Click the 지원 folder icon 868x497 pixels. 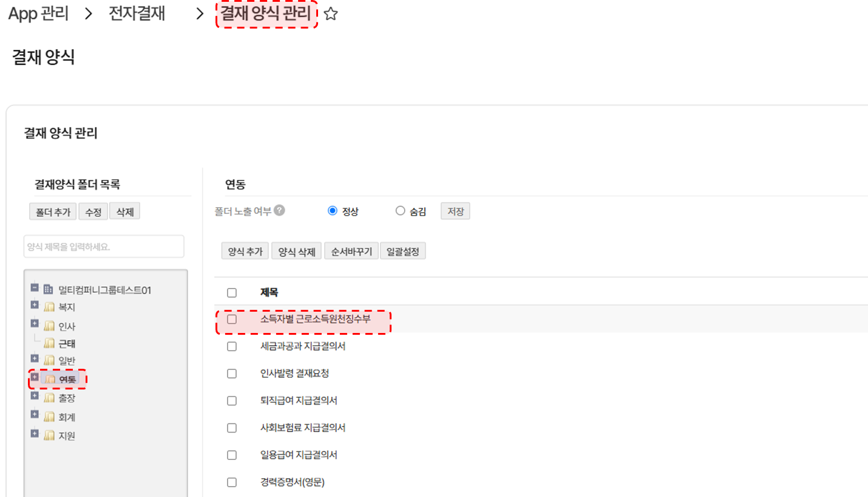[50, 436]
